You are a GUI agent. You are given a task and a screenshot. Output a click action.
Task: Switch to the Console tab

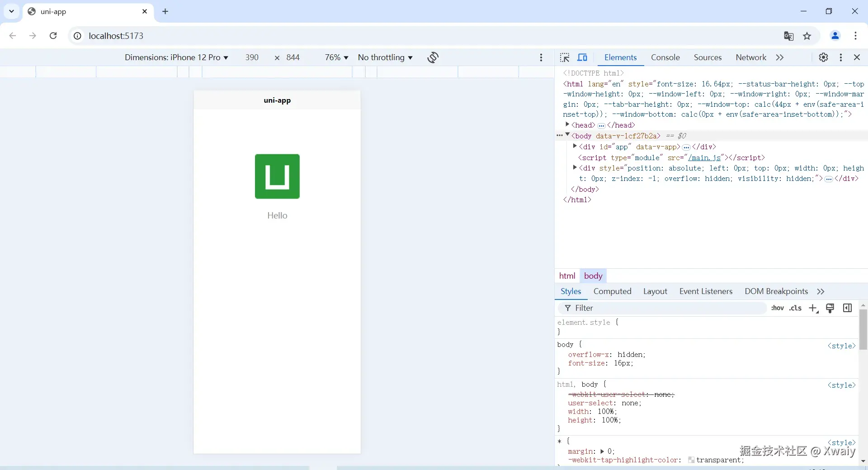pos(665,57)
